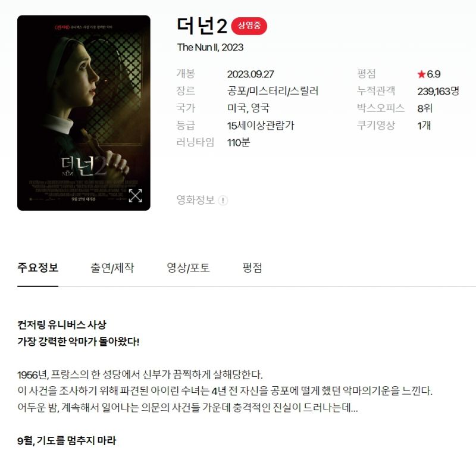Click the 15세이상관람가 rating text
476x469 pixels.
261,126
